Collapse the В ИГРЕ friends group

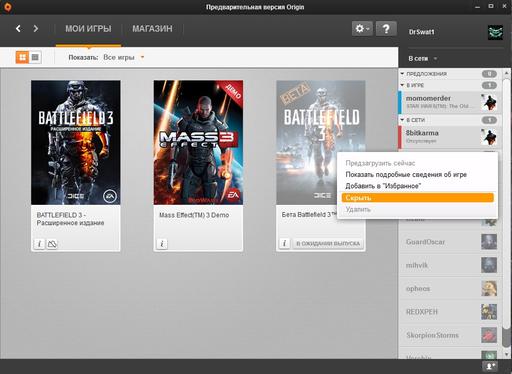click(x=402, y=85)
